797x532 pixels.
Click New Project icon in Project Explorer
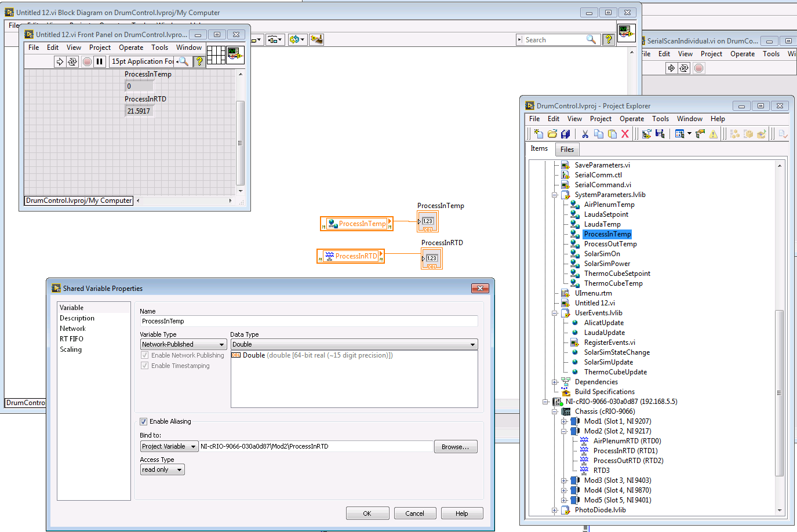pyautogui.click(x=539, y=134)
